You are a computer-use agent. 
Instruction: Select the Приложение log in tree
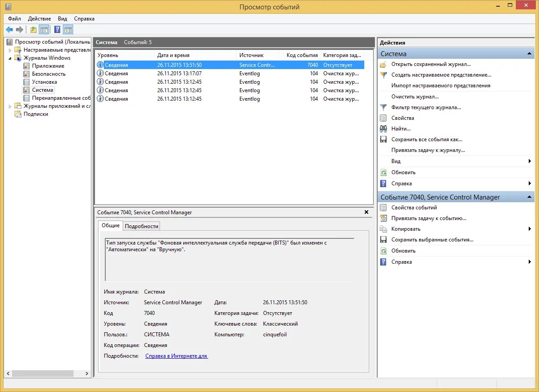(x=48, y=66)
